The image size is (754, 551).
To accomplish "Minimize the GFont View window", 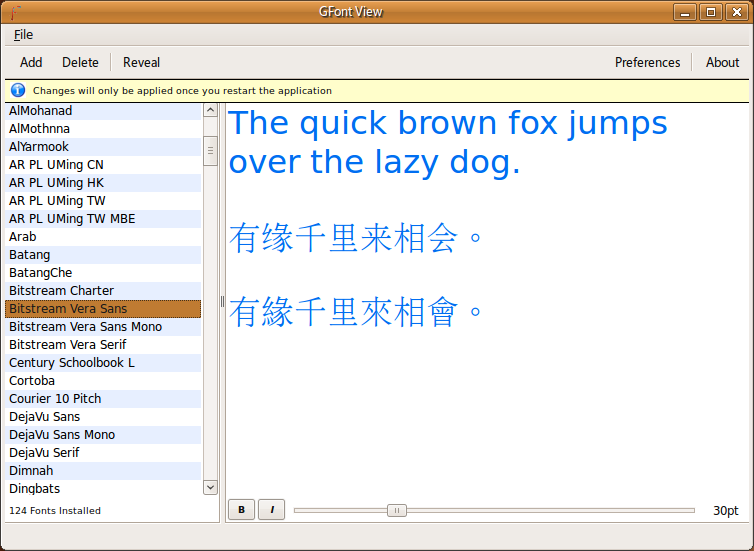I will click(685, 12).
